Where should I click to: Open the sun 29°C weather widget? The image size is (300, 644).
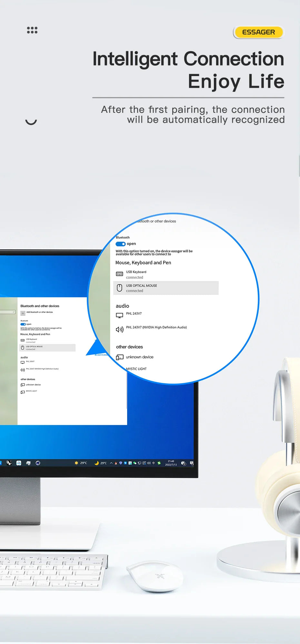tap(81, 463)
